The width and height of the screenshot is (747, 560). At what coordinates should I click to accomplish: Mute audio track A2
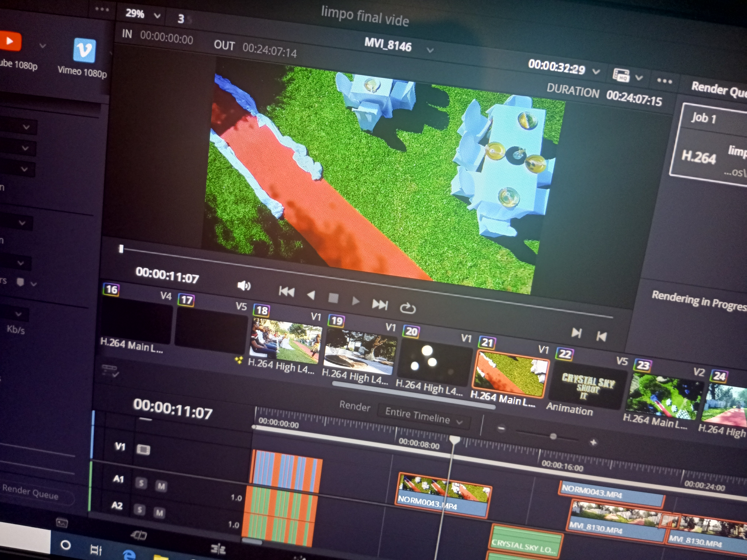[159, 513]
